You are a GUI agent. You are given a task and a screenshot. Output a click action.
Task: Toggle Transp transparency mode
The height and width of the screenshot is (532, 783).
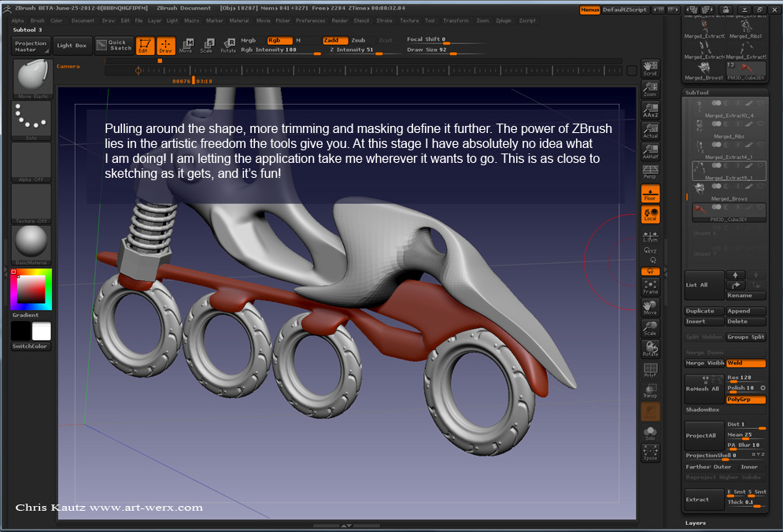tap(650, 390)
